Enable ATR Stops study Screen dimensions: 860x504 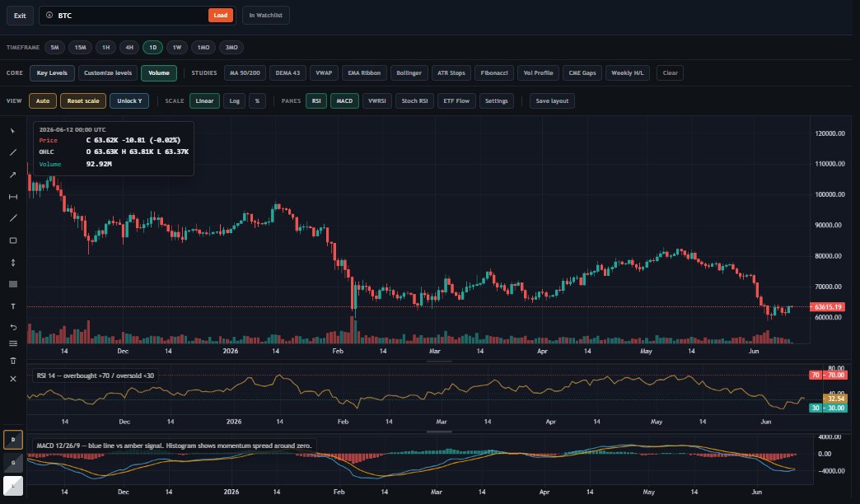[x=451, y=73]
